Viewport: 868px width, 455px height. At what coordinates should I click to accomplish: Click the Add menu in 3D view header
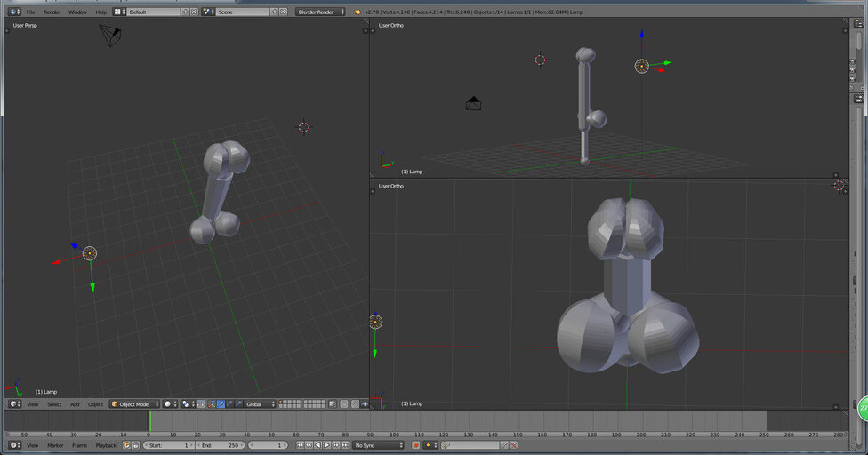[75, 404]
